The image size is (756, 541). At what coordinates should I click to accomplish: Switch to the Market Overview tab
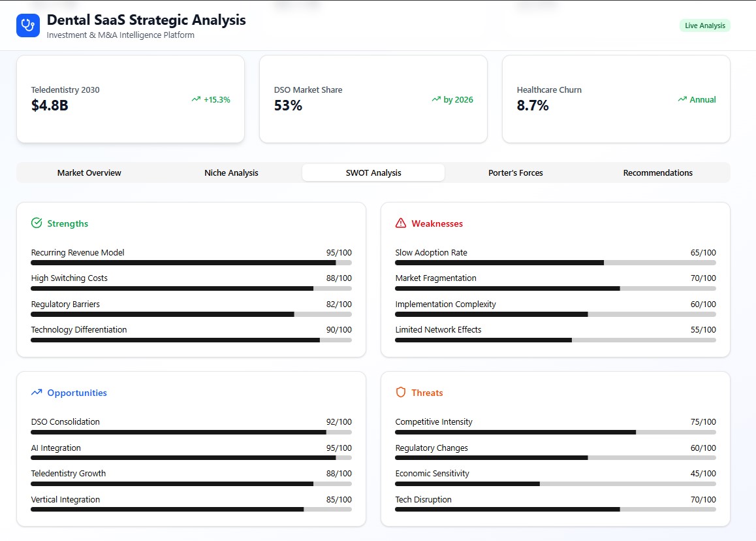tap(89, 173)
